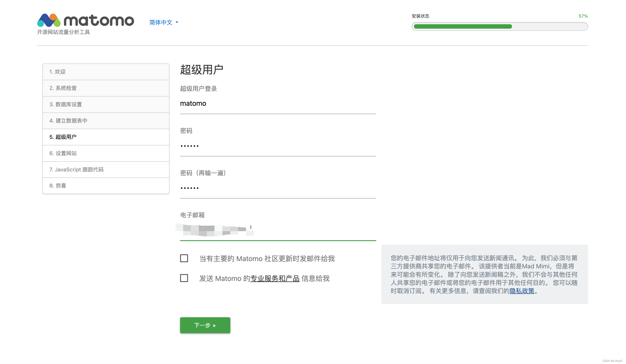Select step 6. 设置网站
626x364 pixels.
coord(106,153)
